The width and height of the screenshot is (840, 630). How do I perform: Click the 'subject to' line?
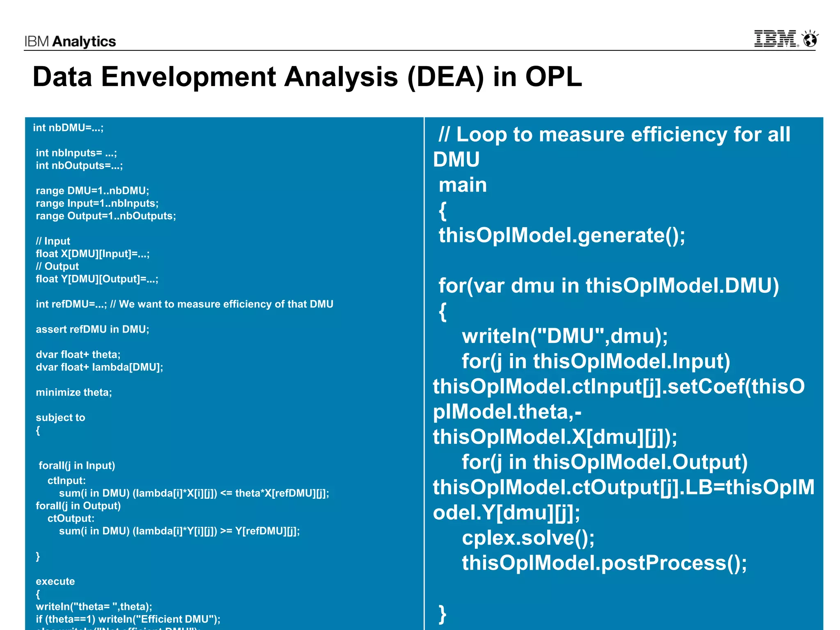coord(60,418)
